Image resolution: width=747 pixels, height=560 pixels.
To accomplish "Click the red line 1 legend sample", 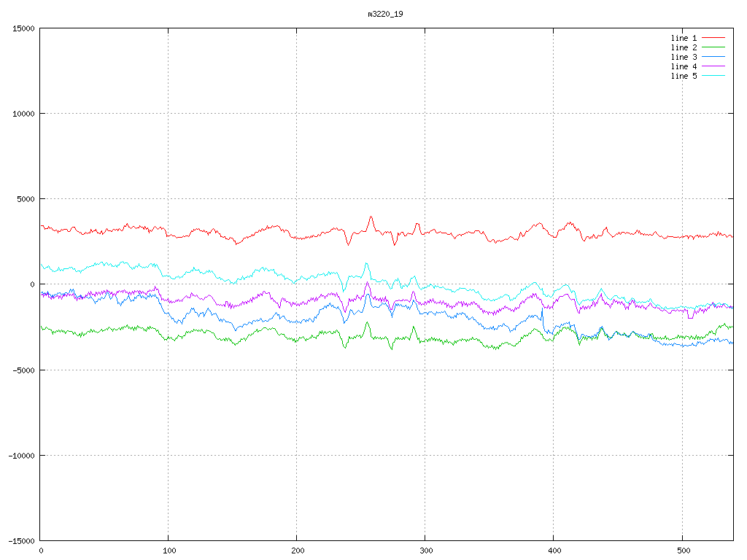I will pyautogui.click(x=713, y=38).
